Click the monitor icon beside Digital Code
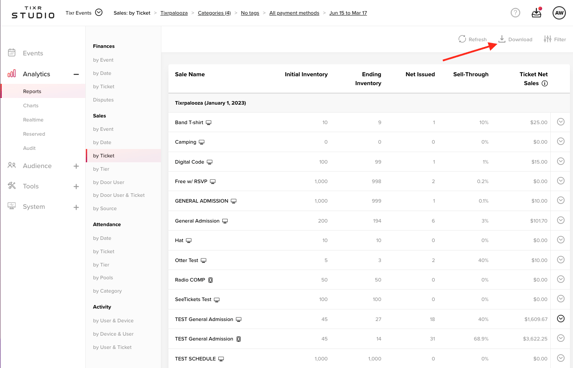The image size is (573, 368). tap(210, 162)
